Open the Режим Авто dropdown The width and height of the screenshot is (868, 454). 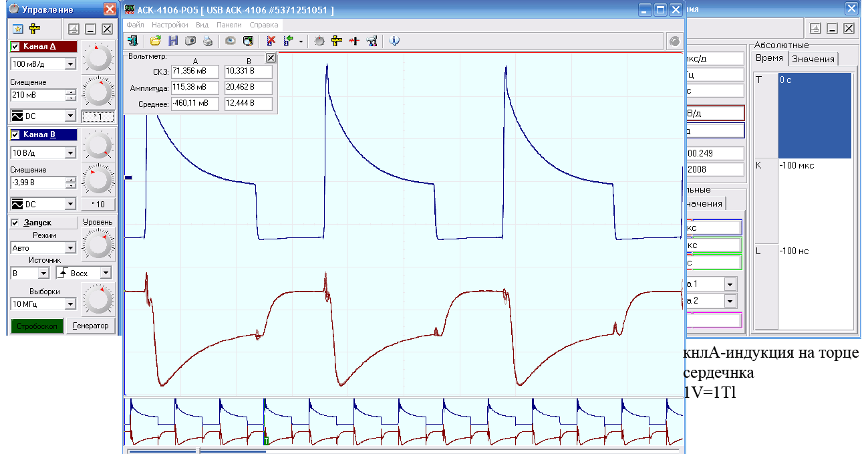70,248
